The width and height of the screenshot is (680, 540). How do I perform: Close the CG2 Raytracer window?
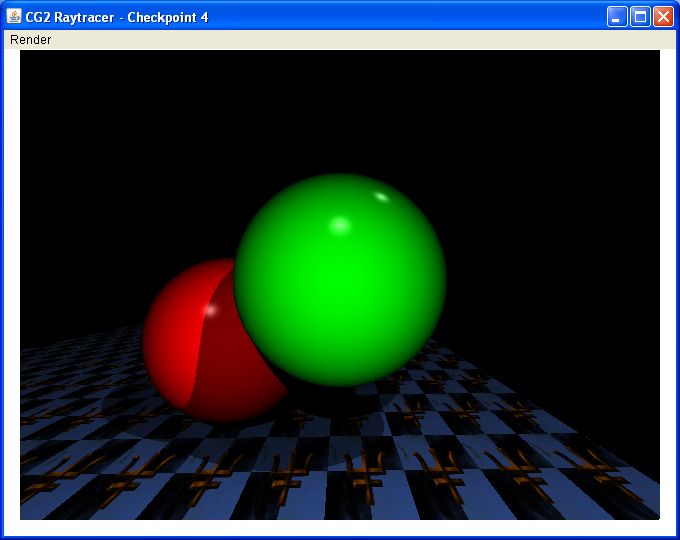[663, 17]
